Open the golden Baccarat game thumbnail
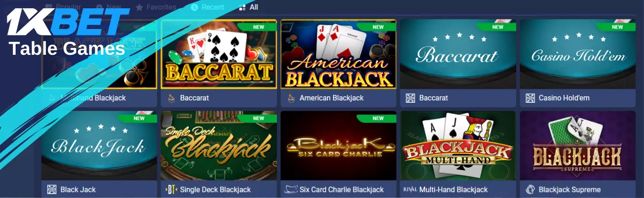The width and height of the screenshot is (644, 198). pos(219,54)
